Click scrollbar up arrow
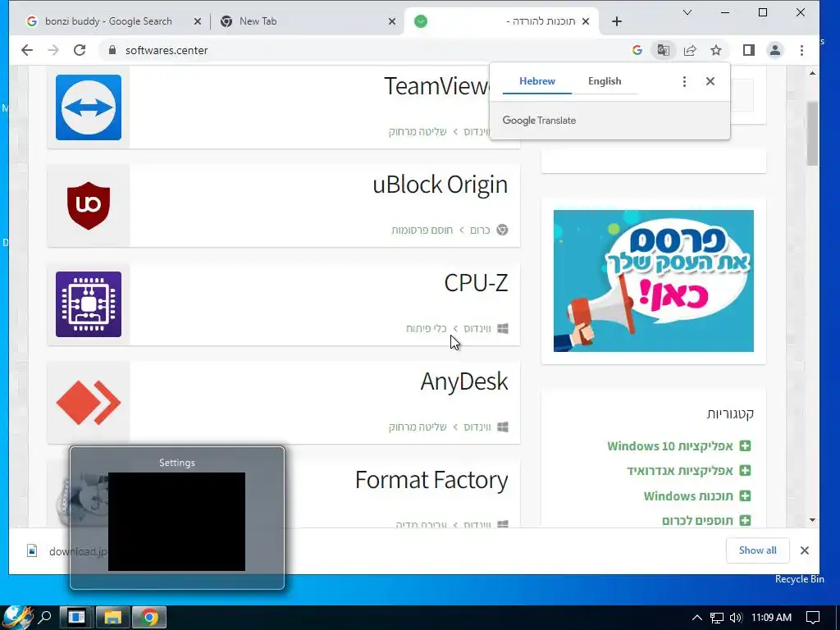Image resolution: width=840 pixels, height=630 pixels. point(813,73)
